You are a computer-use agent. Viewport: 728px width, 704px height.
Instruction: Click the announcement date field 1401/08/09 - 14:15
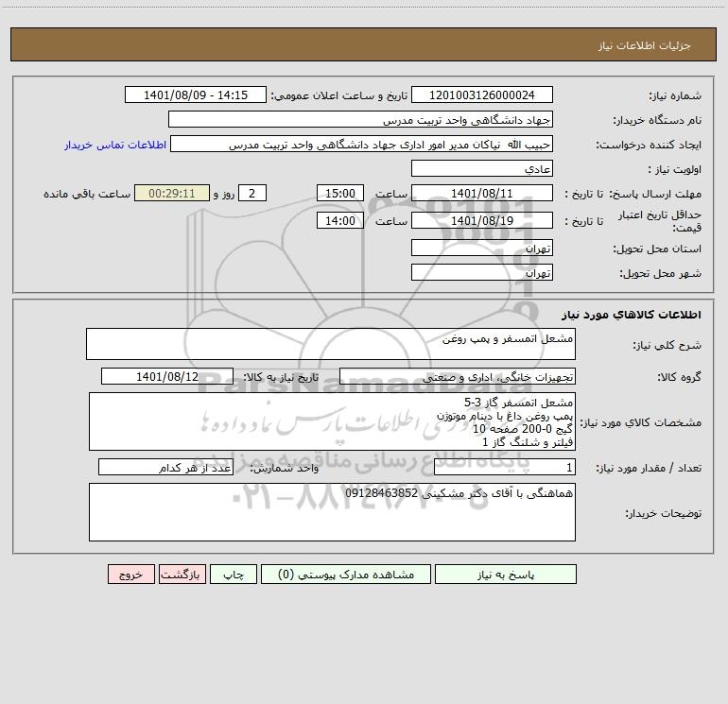[196, 94]
